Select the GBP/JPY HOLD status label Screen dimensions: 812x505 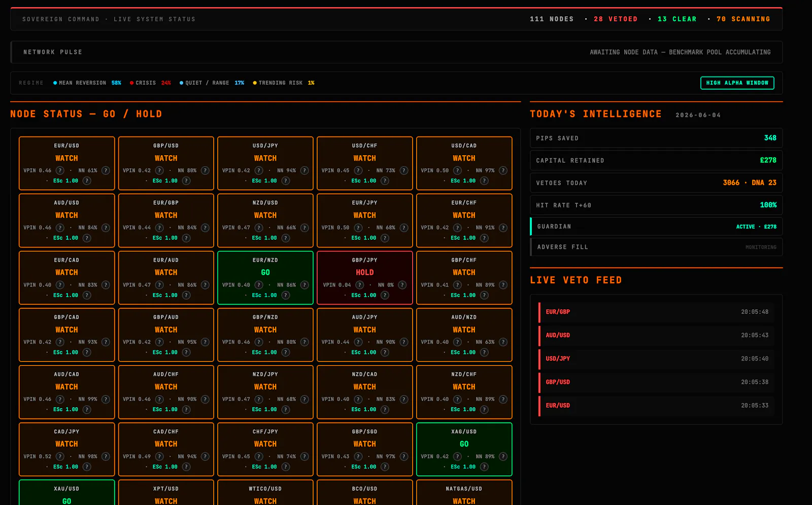(364, 272)
